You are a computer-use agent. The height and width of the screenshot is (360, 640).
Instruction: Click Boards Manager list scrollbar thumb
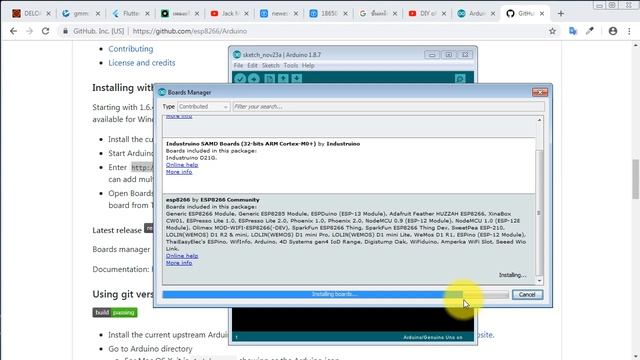(x=539, y=212)
